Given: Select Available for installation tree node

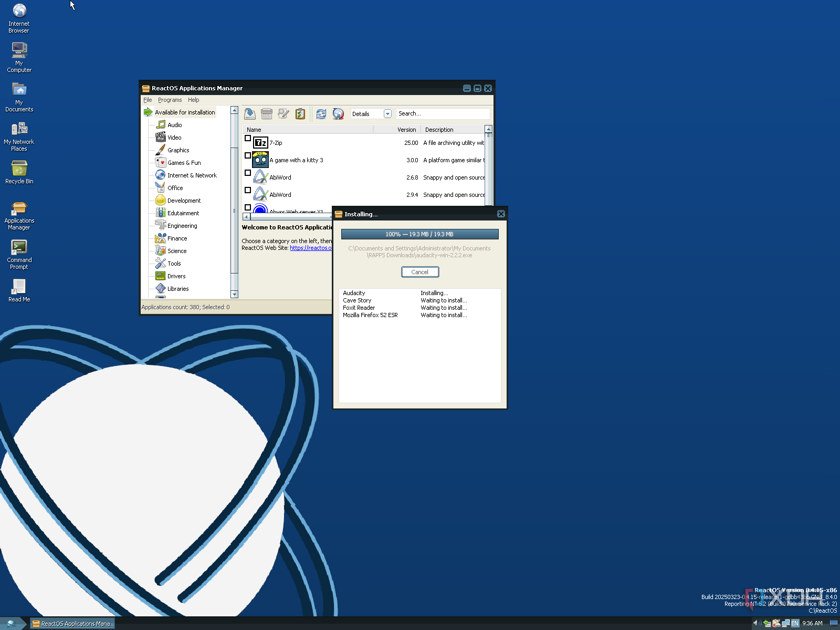Looking at the screenshot, I should click(185, 112).
